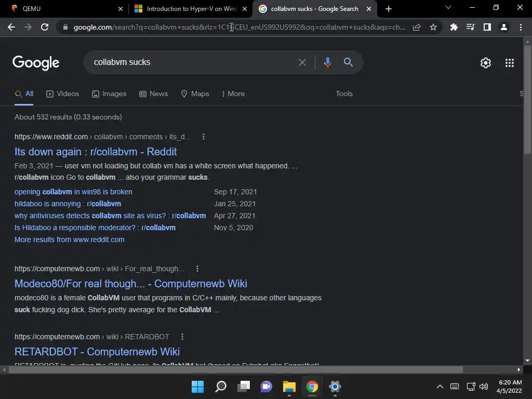Close the Introduction to Hyper-V tab

[x=245, y=9]
